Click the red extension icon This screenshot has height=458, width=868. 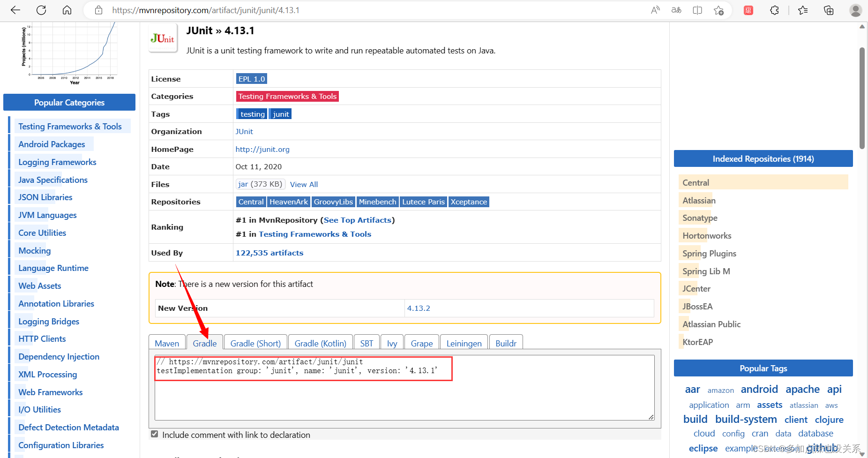(748, 10)
